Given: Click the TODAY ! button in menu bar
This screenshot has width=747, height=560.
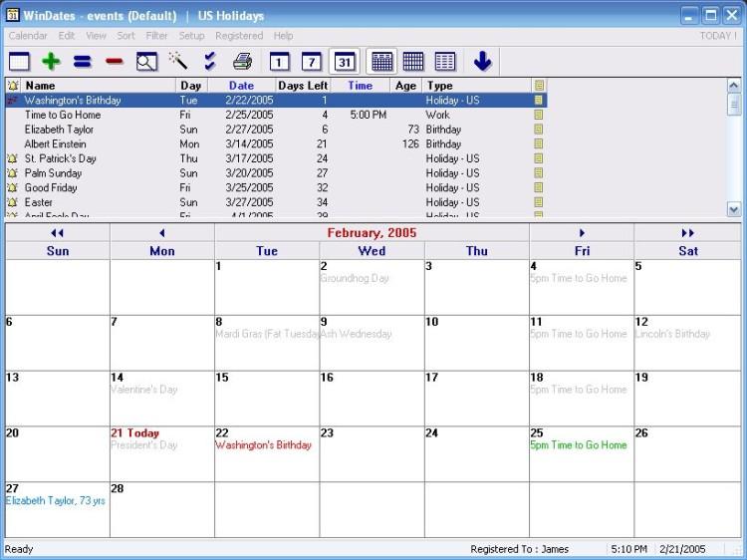Looking at the screenshot, I should [718, 36].
